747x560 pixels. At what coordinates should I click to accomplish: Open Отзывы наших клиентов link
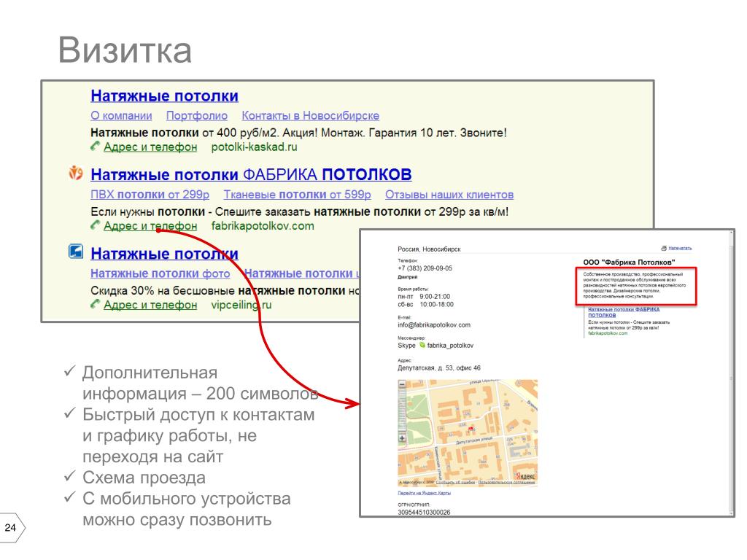[449, 194]
